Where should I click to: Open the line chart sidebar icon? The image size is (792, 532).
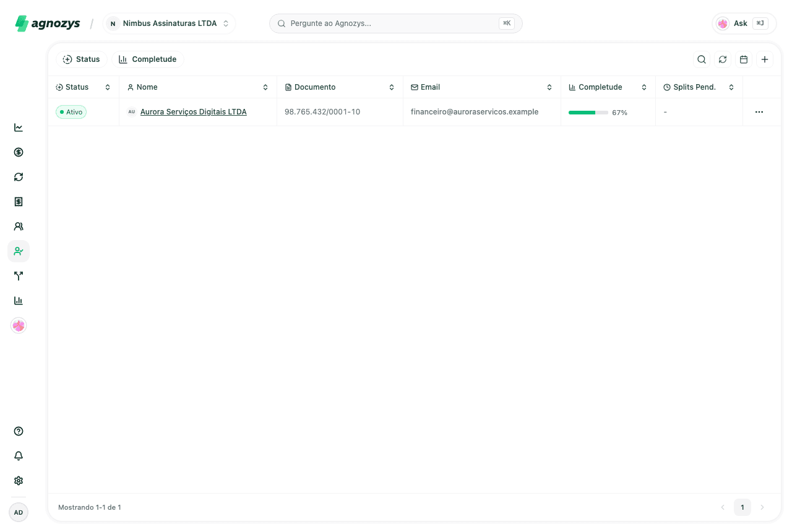click(x=19, y=127)
